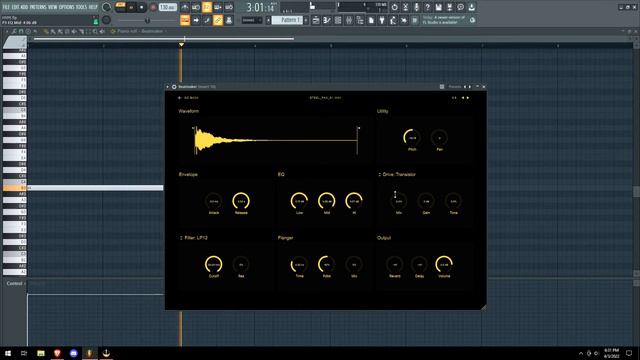This screenshot has width=640, height=360.
Task: Click the download content library icon
Action: 471,7
